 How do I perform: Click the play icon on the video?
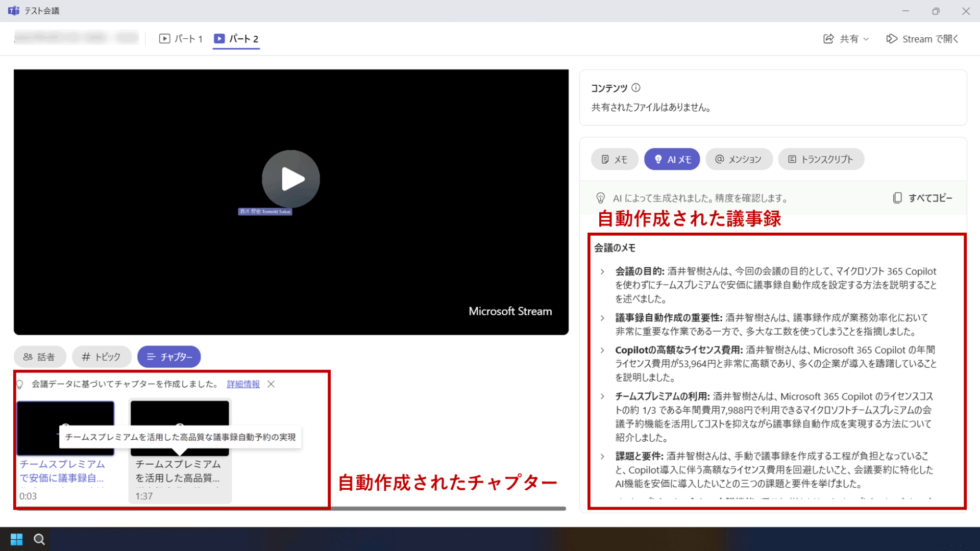coord(291,179)
